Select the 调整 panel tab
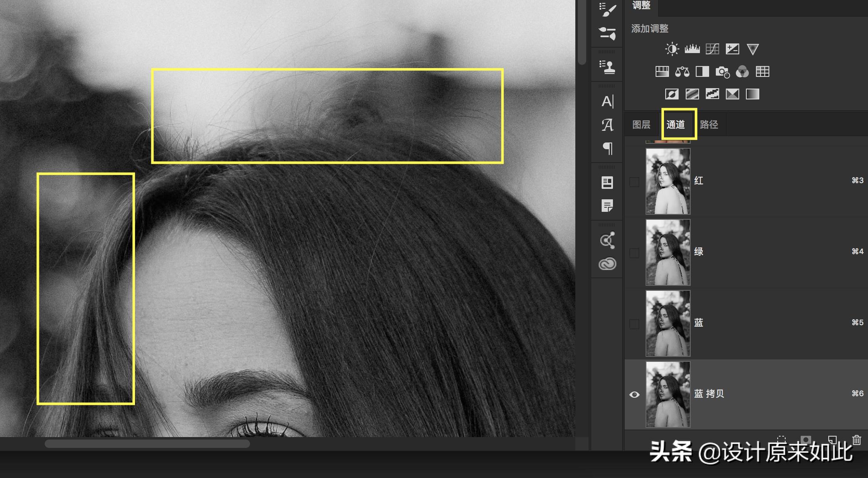This screenshot has width=868, height=478. point(641,5)
